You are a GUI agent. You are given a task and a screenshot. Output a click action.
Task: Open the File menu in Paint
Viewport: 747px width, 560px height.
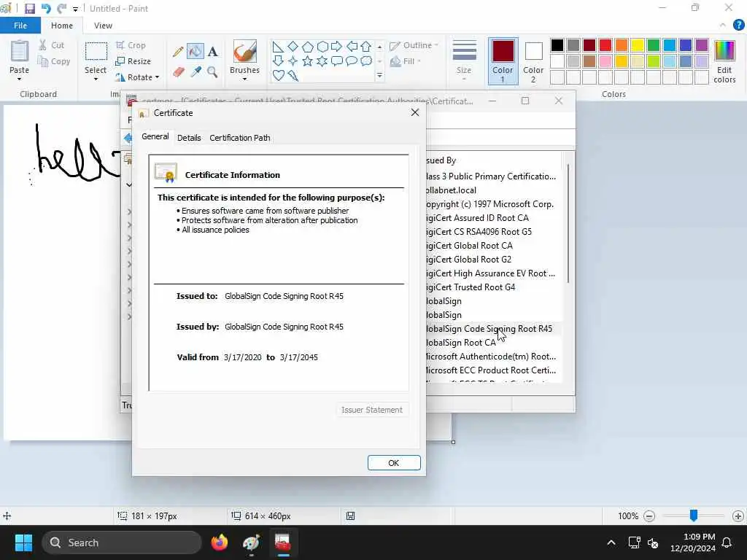(20, 26)
